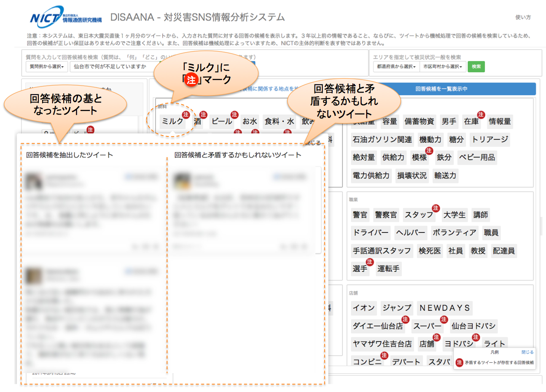Click the ジャンプ tag
Screen dimensions: 546x392
click(x=397, y=308)
